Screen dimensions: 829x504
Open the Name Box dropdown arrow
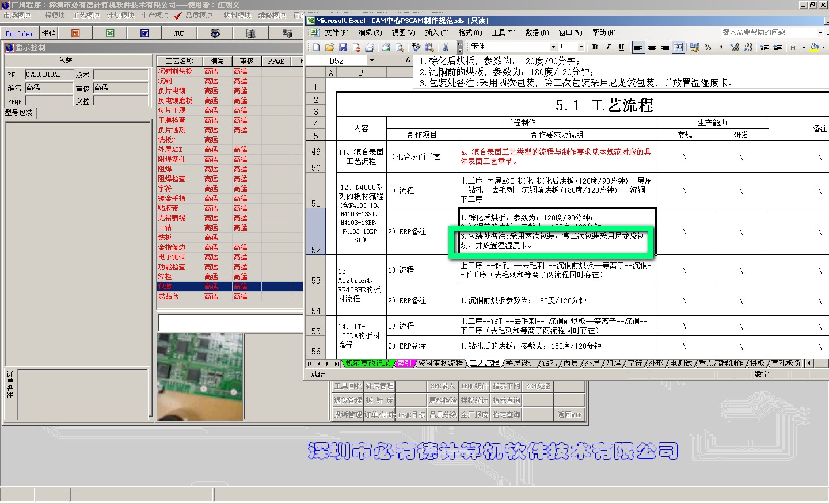(x=372, y=60)
